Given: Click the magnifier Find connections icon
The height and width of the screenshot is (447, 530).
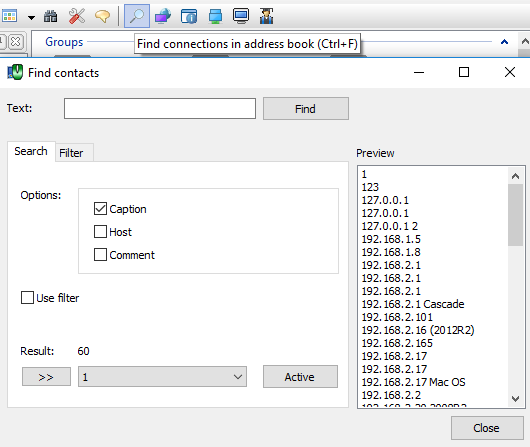Looking at the screenshot, I should coord(137,16).
